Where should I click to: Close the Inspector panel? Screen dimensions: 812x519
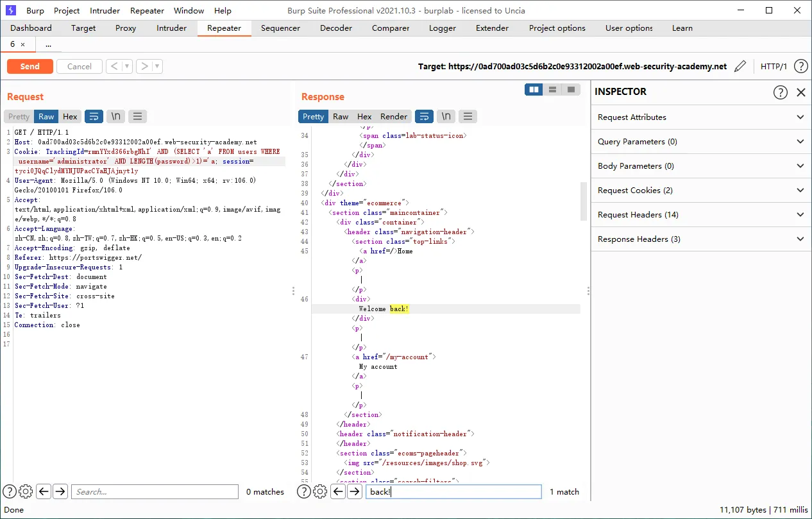[x=800, y=92]
